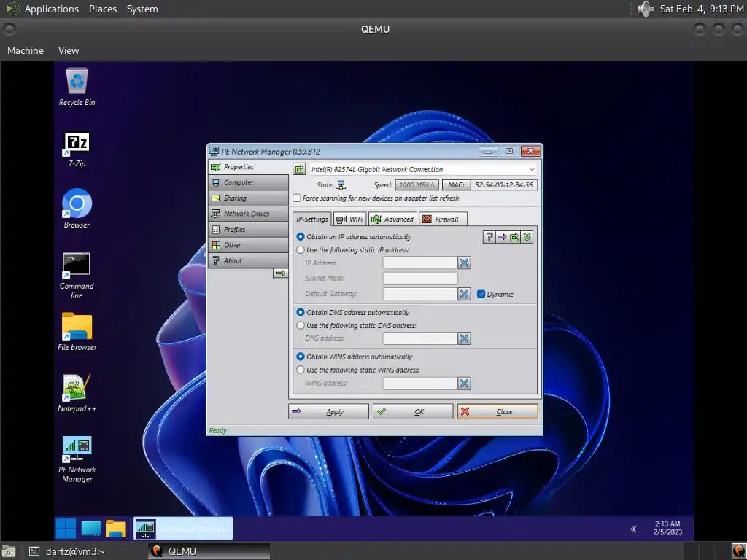Click the host volume speaker icon
Screen dimensions: 747x560
point(645,9)
